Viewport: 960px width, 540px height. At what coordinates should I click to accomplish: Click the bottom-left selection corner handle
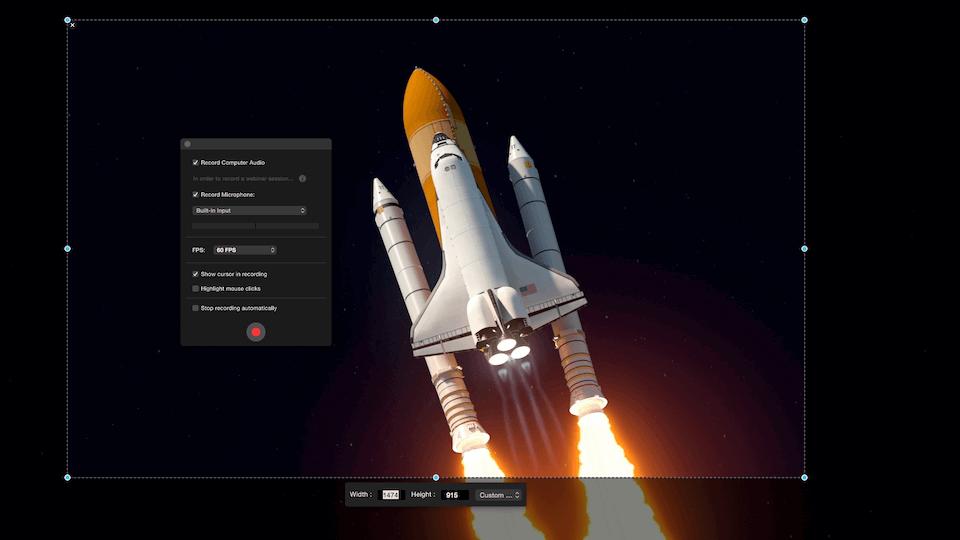(x=68, y=477)
